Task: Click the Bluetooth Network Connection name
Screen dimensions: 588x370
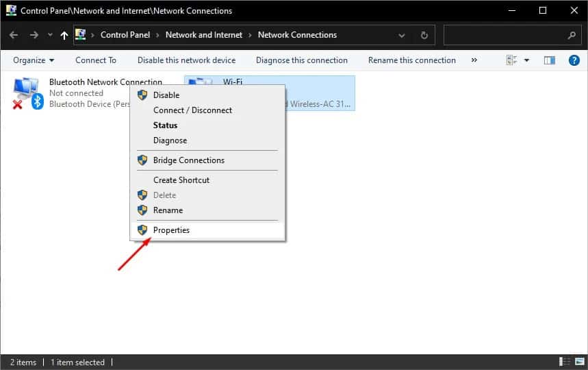Action: coord(105,82)
